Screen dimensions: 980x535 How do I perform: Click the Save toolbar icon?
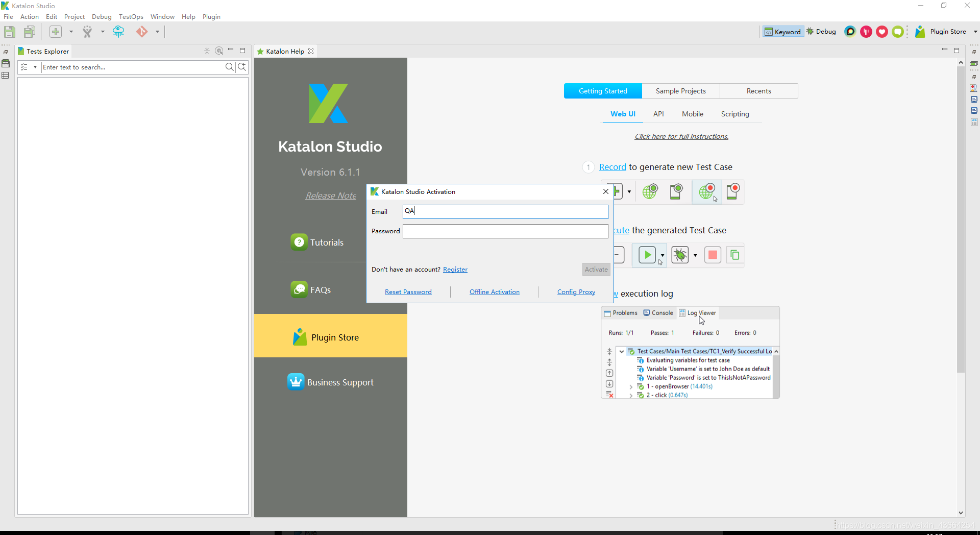[x=9, y=32]
